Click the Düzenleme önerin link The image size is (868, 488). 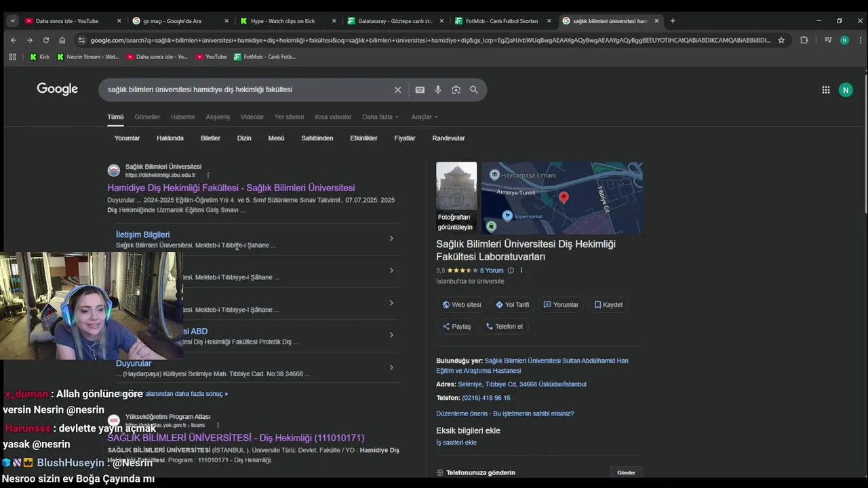pos(462,413)
